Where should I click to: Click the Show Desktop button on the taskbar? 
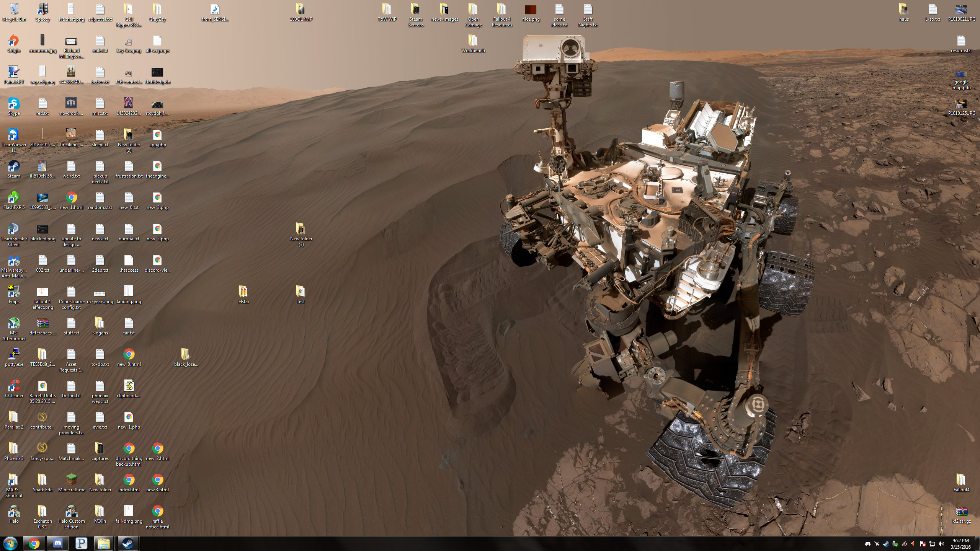pyautogui.click(x=977, y=544)
